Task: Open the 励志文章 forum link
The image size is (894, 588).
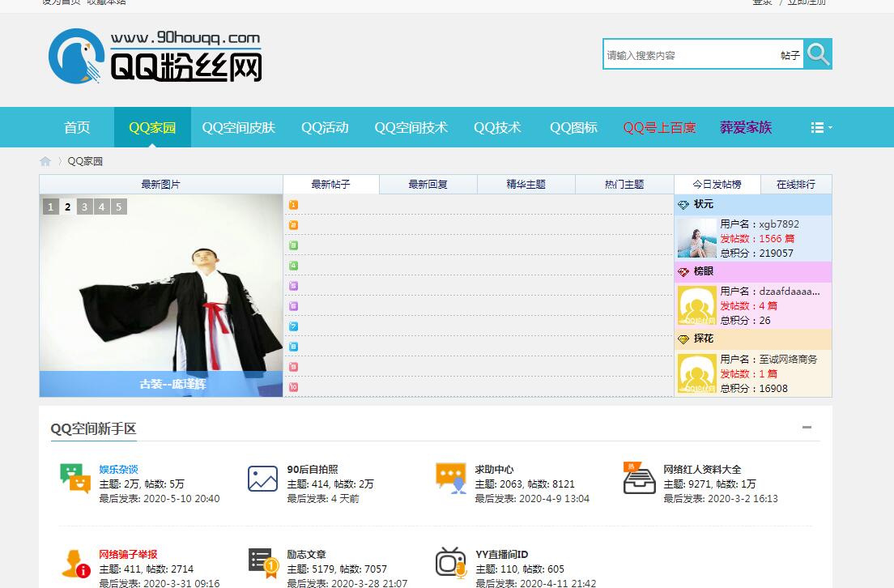Action: [306, 554]
